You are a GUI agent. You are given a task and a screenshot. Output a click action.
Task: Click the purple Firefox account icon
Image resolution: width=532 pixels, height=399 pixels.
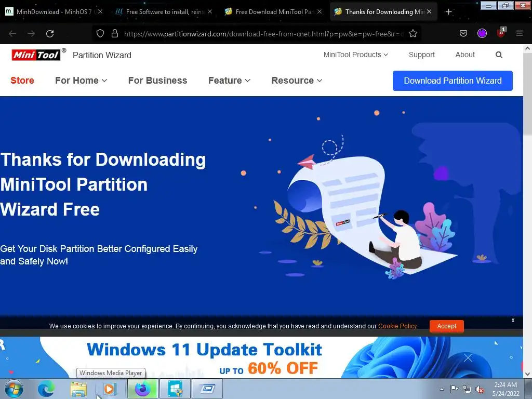482,33
